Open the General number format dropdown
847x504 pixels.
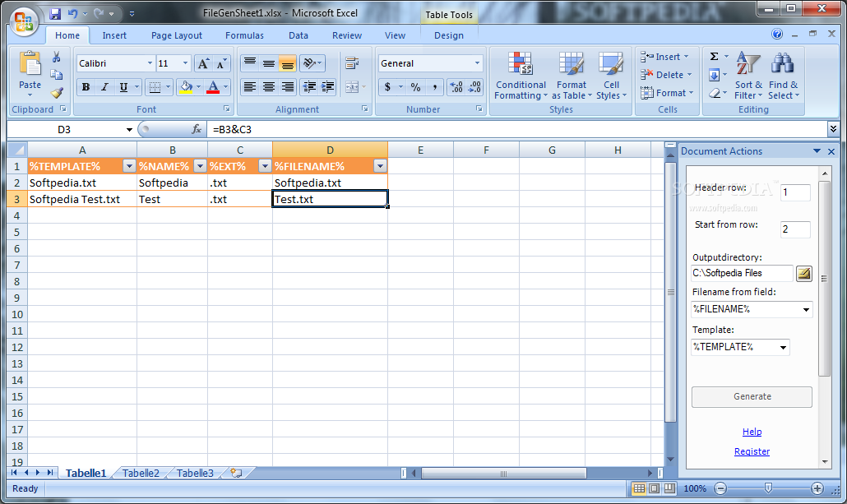(477, 64)
